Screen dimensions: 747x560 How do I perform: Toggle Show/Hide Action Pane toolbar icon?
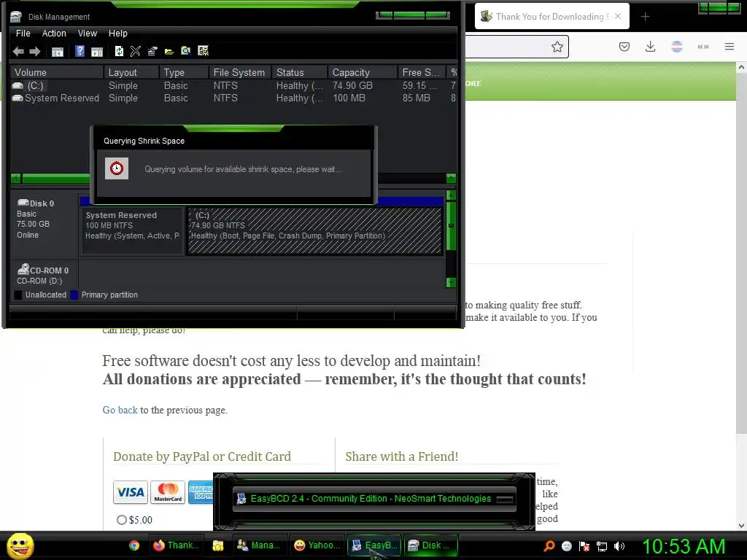[97, 52]
